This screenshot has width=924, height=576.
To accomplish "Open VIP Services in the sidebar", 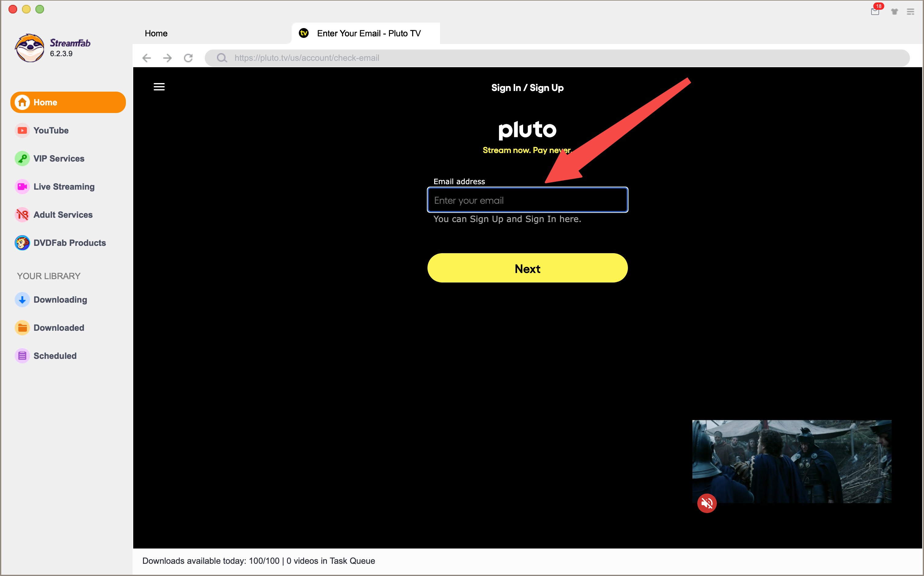I will tap(50, 159).
